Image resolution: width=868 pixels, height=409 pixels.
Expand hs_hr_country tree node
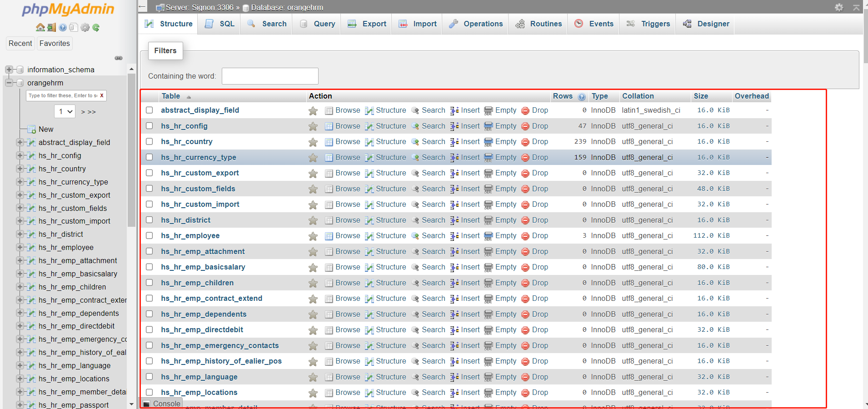tap(20, 169)
